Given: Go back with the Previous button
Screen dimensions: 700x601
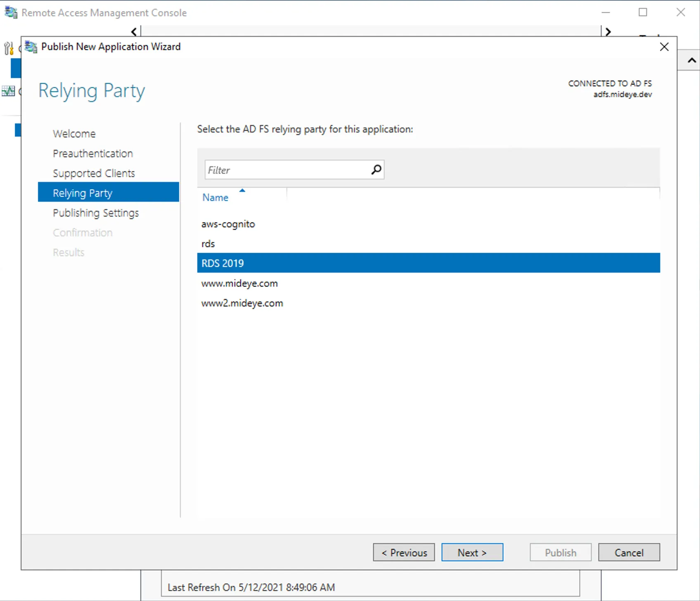Looking at the screenshot, I should (x=404, y=552).
